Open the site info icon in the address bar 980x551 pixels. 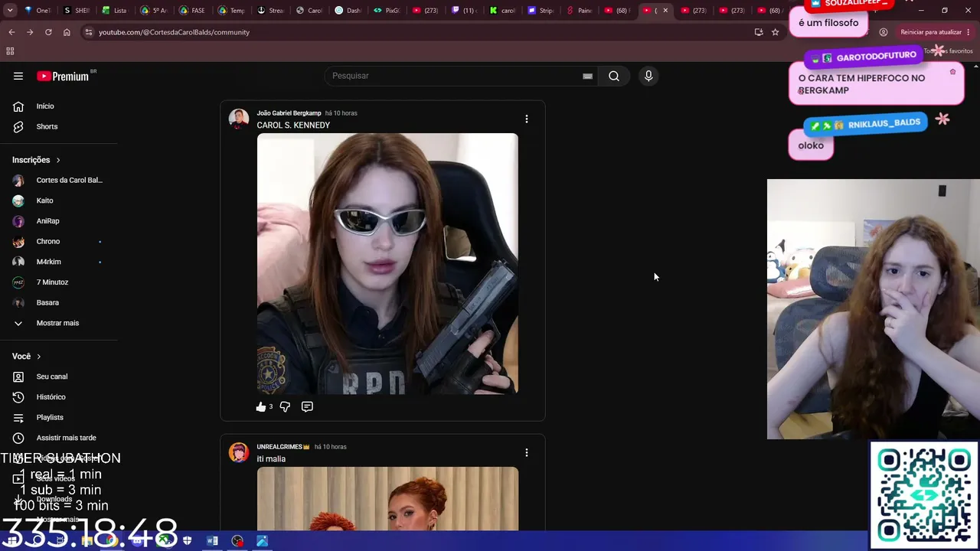pyautogui.click(x=88, y=32)
